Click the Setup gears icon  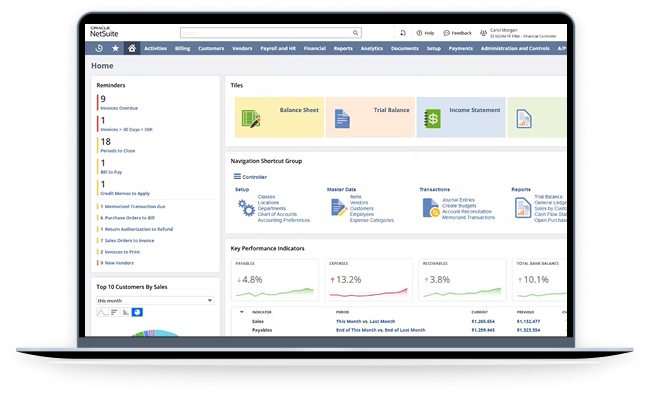(x=246, y=208)
